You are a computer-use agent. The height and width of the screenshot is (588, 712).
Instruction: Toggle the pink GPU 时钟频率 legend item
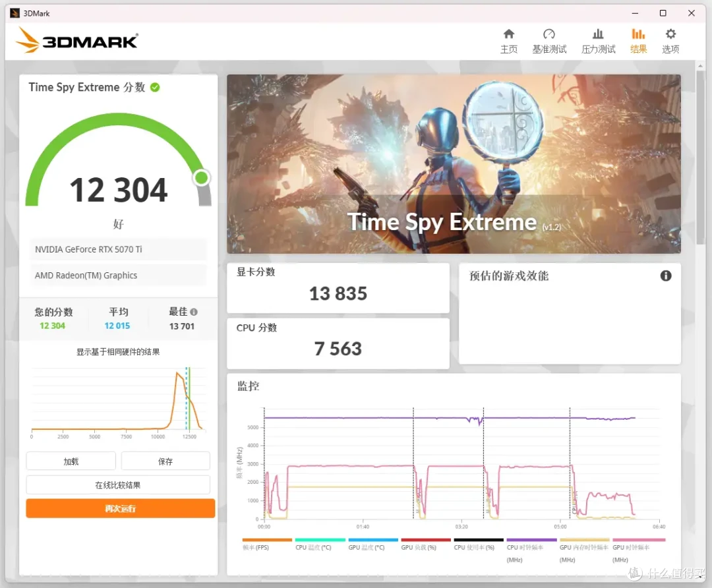[638, 550]
